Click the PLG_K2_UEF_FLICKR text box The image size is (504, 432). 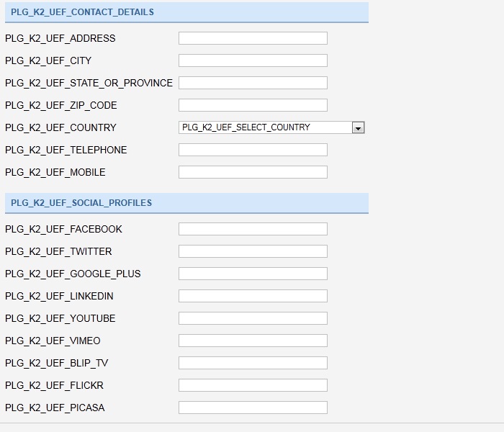tap(253, 385)
